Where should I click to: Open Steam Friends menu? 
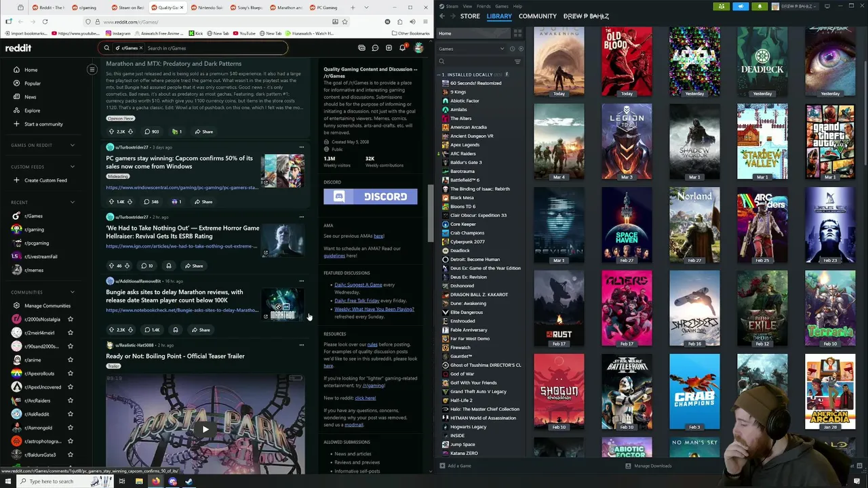[x=484, y=6]
